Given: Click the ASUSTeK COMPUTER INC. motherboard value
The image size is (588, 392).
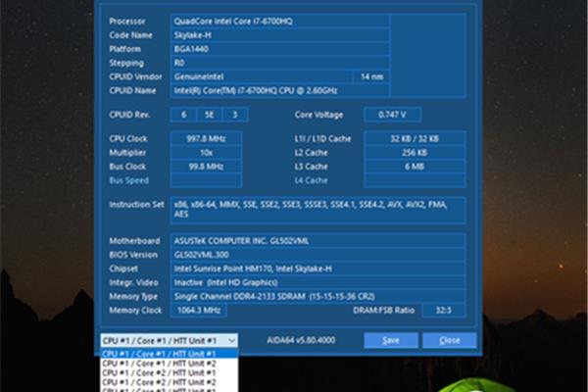Looking at the screenshot, I should pos(318,241).
